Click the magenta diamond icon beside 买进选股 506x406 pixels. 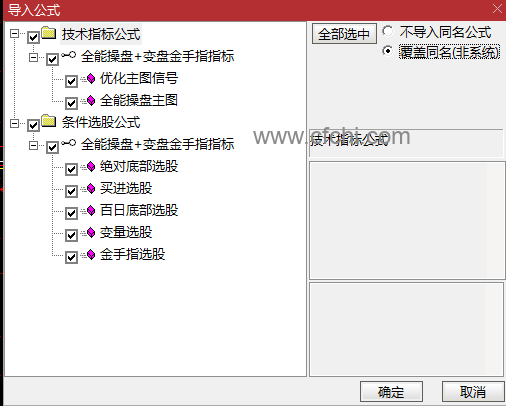click(90, 188)
